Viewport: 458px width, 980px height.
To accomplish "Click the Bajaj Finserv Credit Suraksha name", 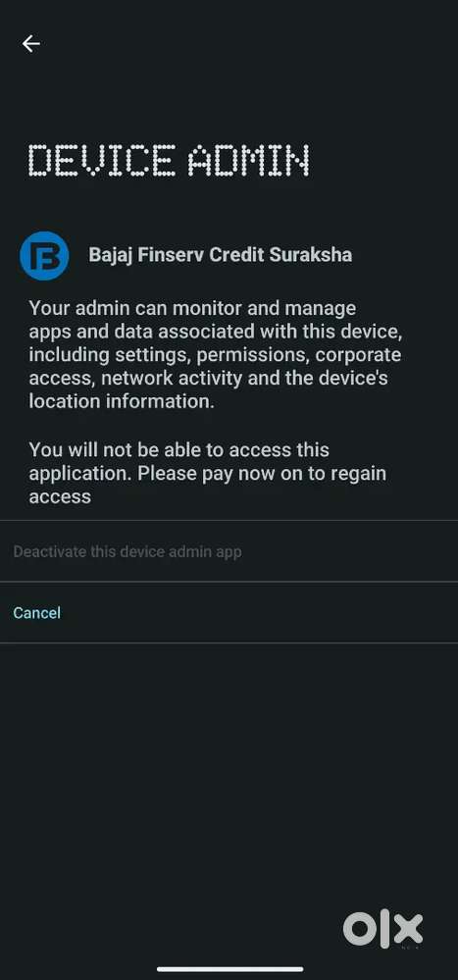I will click(220, 255).
